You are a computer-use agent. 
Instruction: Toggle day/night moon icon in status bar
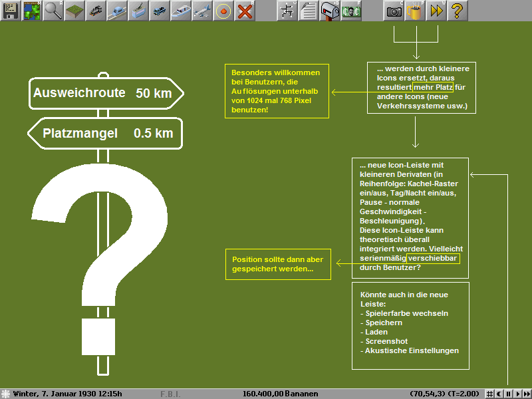(499, 394)
